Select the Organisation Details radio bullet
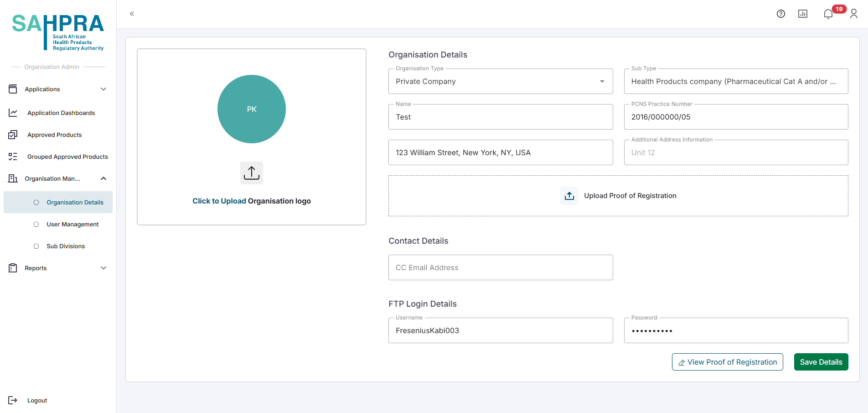 pos(36,202)
